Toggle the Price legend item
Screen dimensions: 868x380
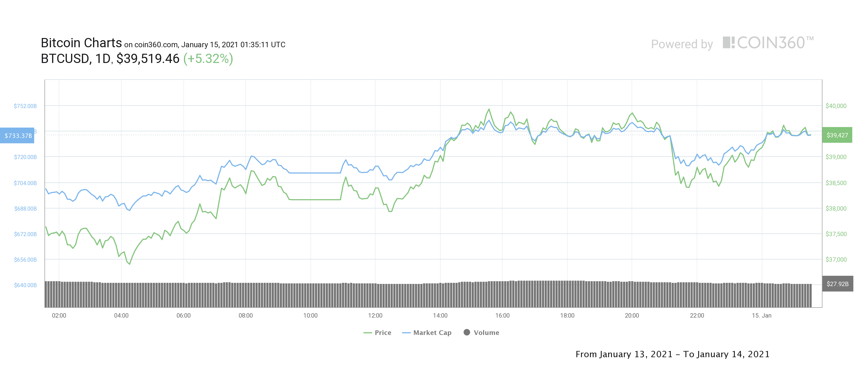(x=377, y=332)
